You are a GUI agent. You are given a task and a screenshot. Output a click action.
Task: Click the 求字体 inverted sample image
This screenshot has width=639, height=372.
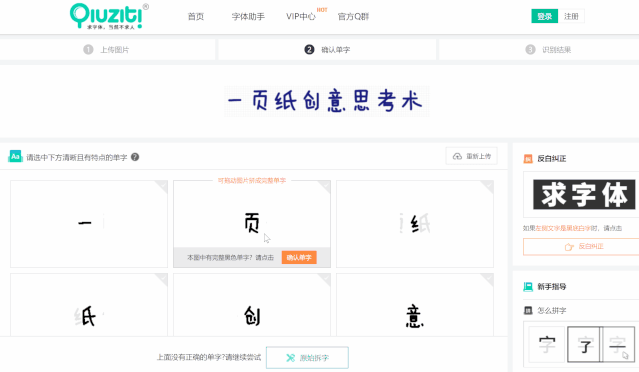[584, 194]
